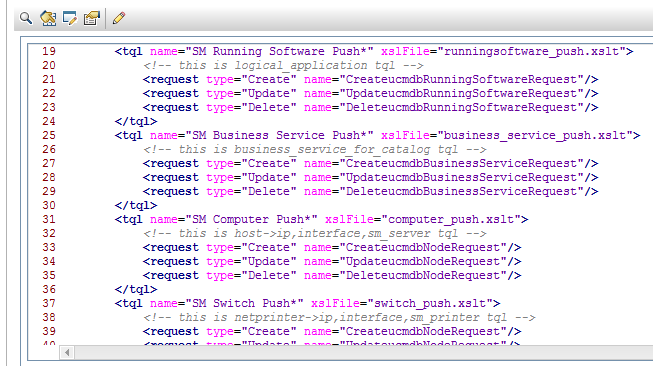Click line number 31 in gutter

pyautogui.click(x=49, y=219)
